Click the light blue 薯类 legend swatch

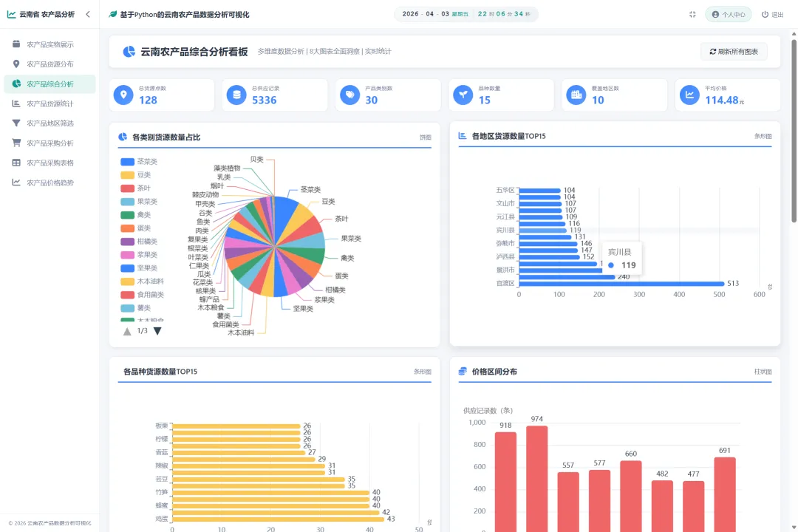pos(127,308)
